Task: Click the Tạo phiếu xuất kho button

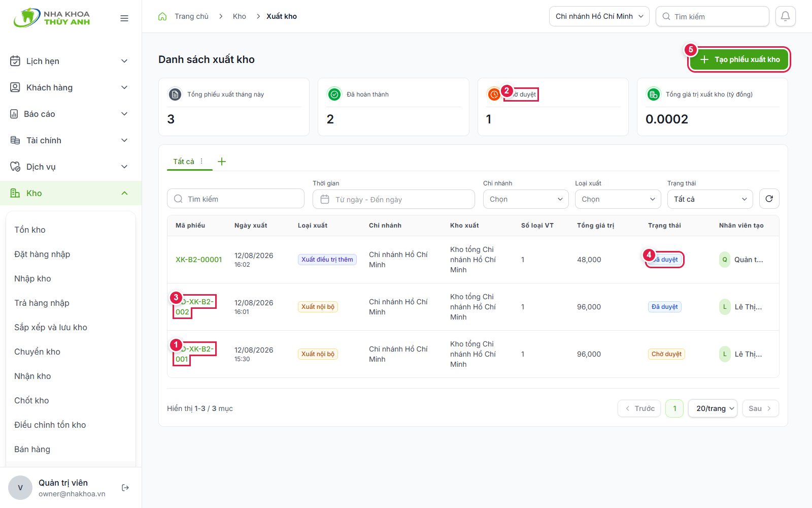Action: pyautogui.click(x=739, y=59)
